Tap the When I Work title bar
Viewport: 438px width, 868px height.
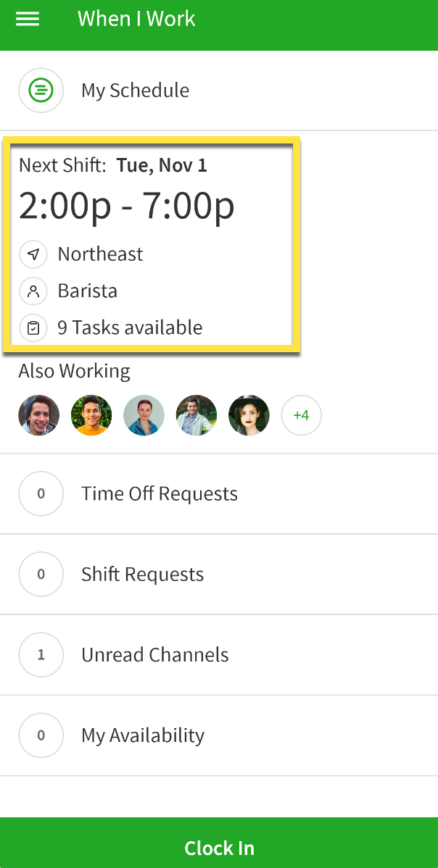pos(136,19)
